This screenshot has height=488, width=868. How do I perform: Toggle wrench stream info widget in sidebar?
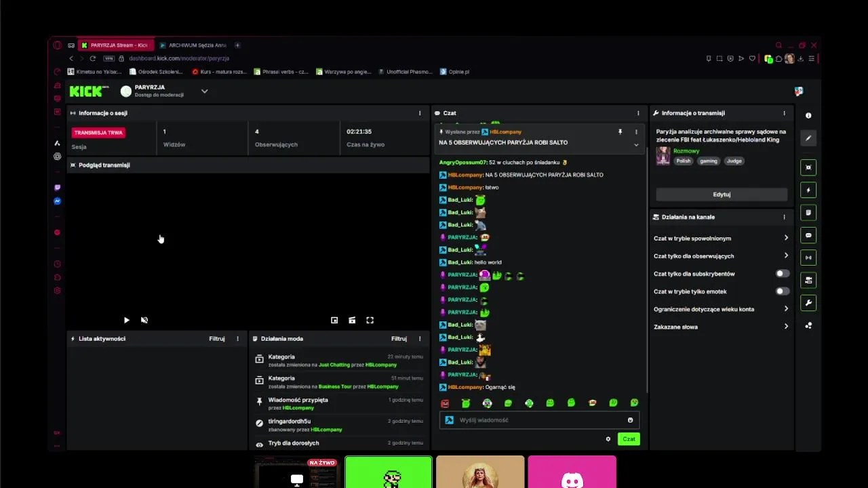(808, 303)
